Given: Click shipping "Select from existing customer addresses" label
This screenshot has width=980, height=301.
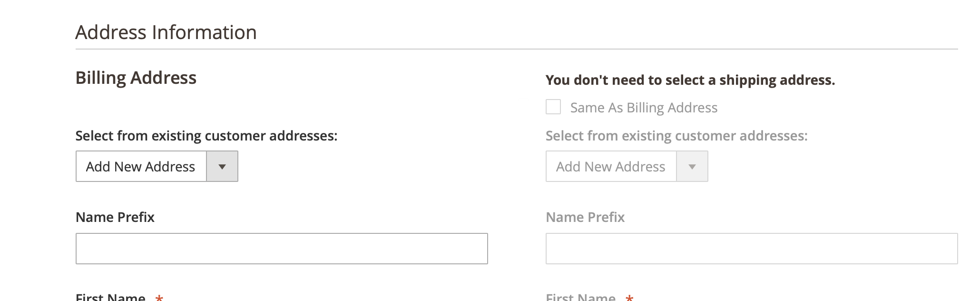Looking at the screenshot, I should pos(676,136).
